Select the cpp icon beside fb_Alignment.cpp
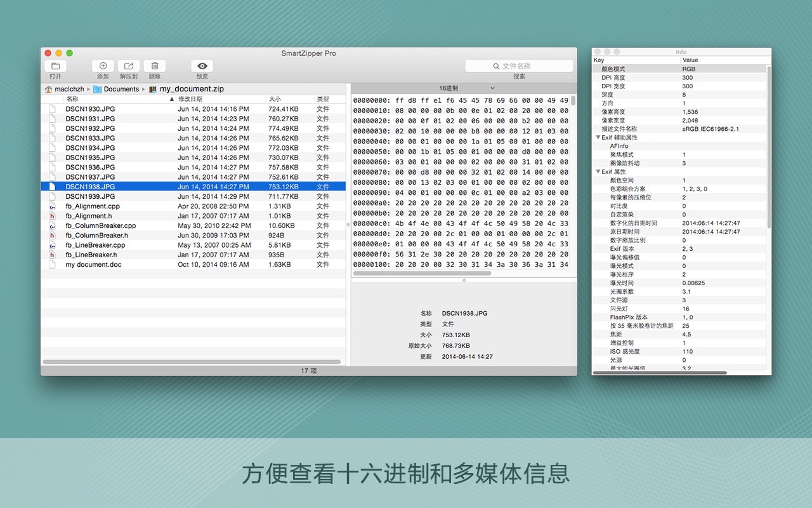The width and height of the screenshot is (812, 508). (53, 206)
